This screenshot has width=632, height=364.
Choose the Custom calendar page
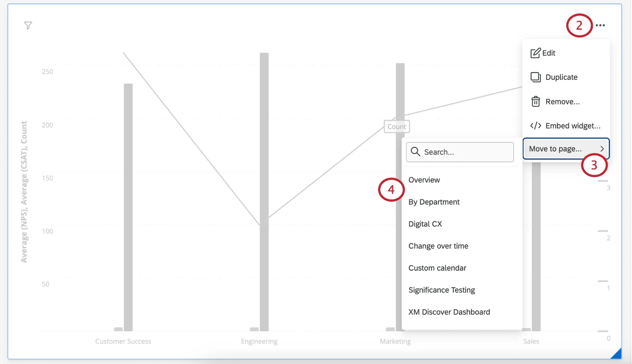point(437,267)
